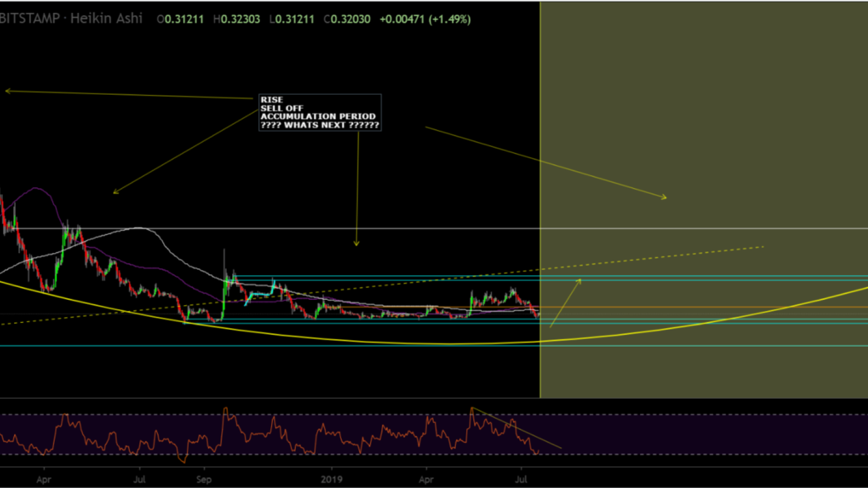Click the Apr label after 2019

click(x=426, y=479)
